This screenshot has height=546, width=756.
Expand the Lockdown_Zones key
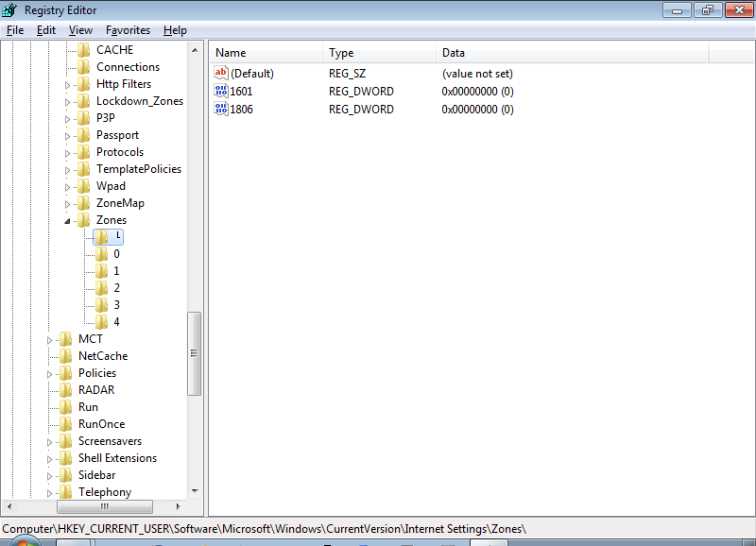pyautogui.click(x=67, y=102)
